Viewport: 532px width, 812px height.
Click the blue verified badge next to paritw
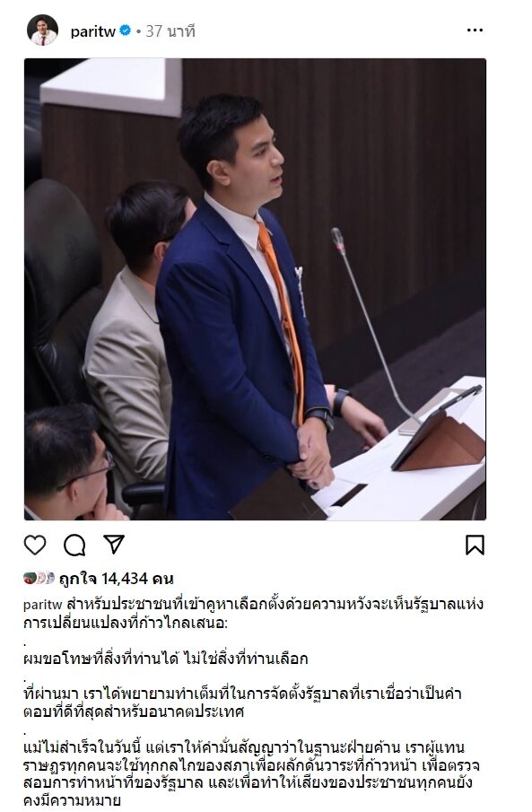pos(125,31)
